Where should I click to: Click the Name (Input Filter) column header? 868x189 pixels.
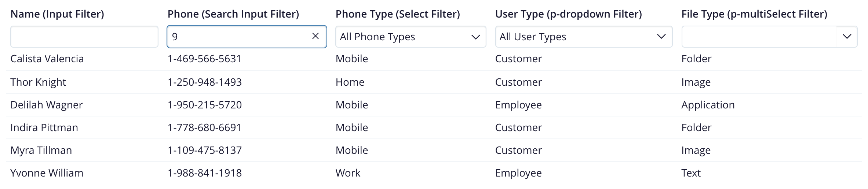click(57, 14)
